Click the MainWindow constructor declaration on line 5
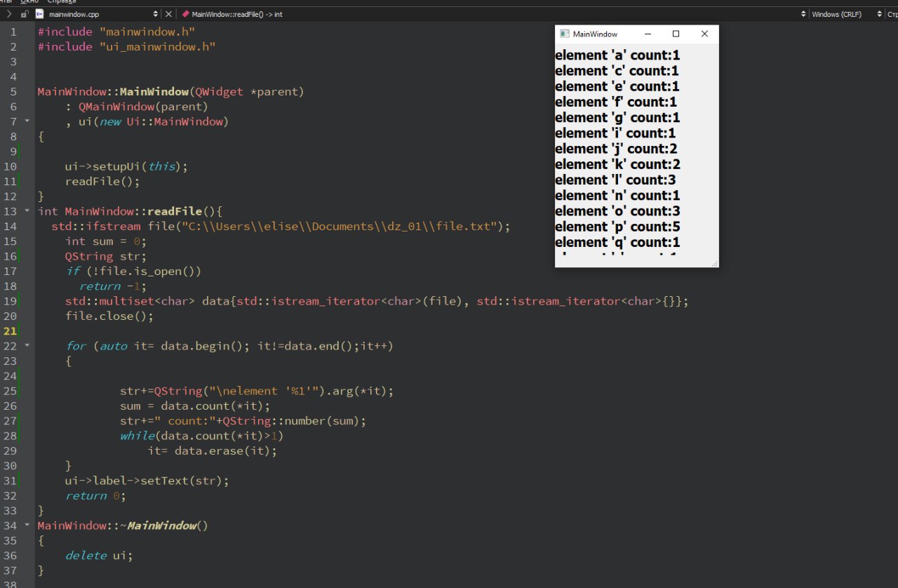Image resolution: width=898 pixels, height=588 pixels. pos(171,91)
